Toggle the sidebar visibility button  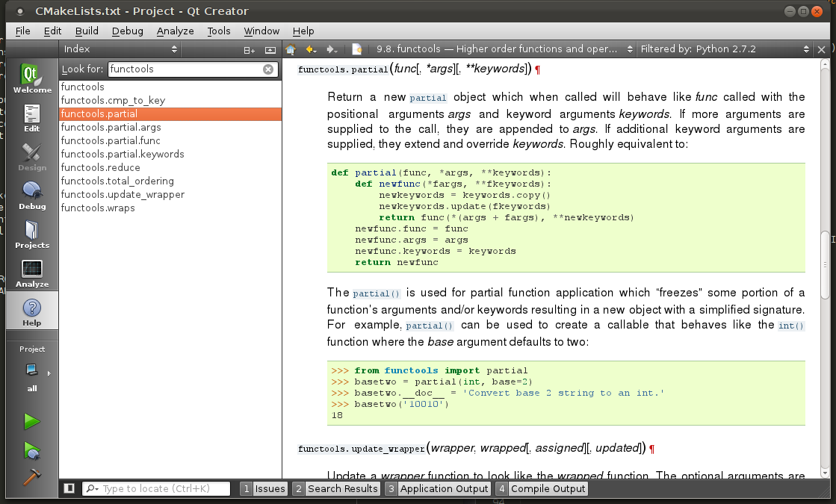[69, 488]
